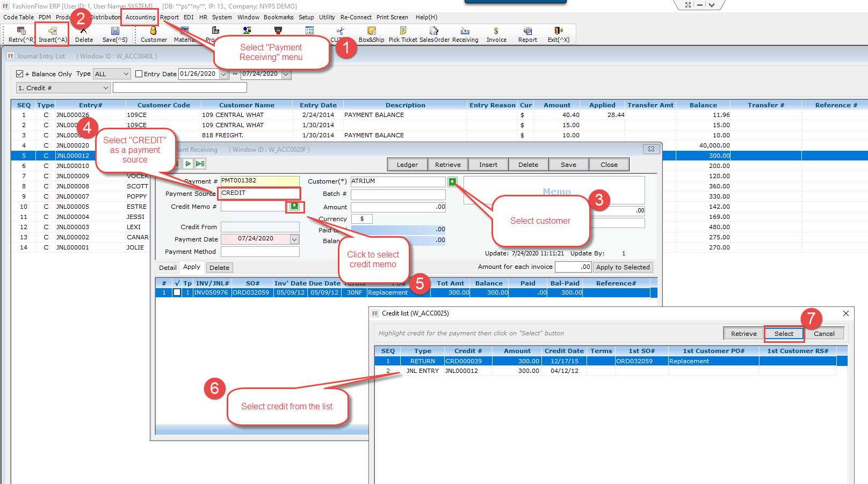Open the Accounting menu
Viewport: 868px width, 484px height.
[x=140, y=17]
